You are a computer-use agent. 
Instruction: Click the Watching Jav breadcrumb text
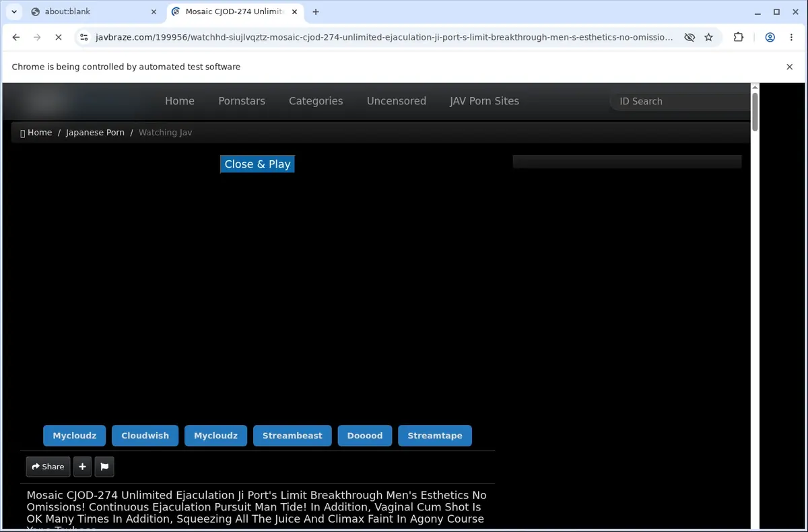[x=165, y=133]
